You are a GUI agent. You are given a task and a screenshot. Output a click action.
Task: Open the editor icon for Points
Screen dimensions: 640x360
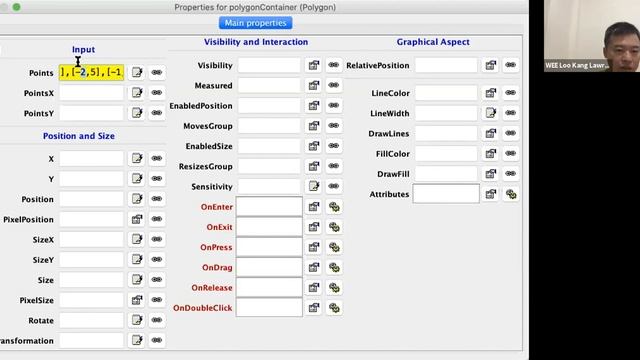[x=136, y=73]
